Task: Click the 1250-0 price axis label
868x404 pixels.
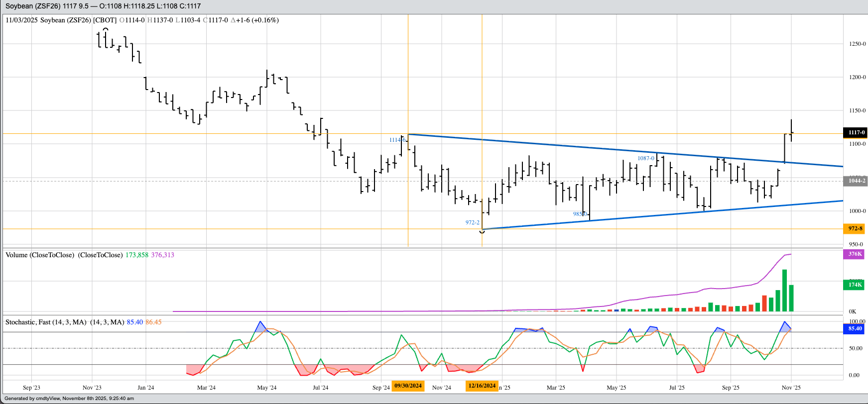Action: point(857,44)
